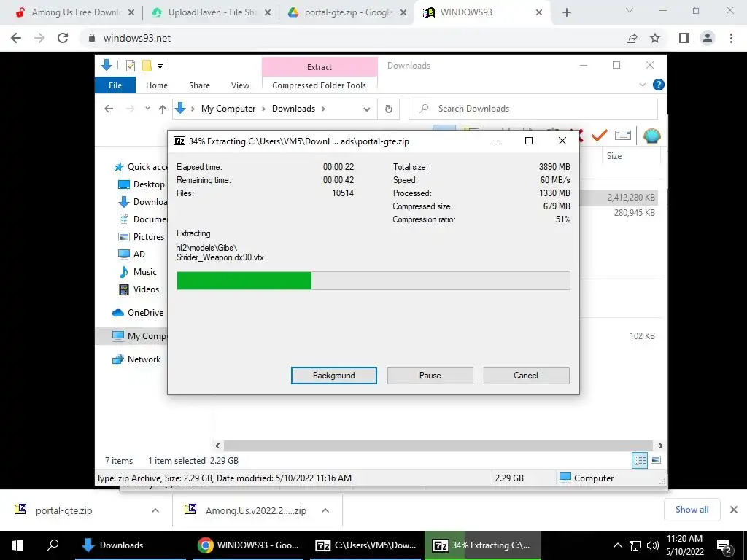
Task: Go up one folder level in Explorer
Action: (x=163, y=109)
